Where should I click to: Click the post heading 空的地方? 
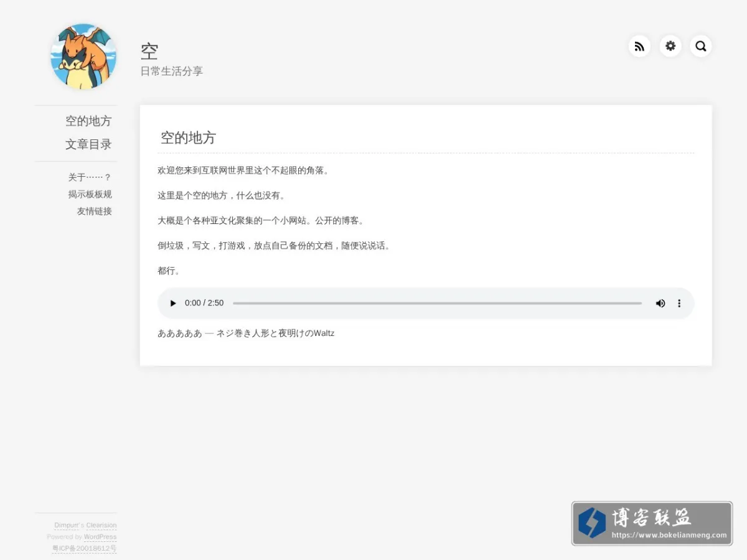pos(188,138)
